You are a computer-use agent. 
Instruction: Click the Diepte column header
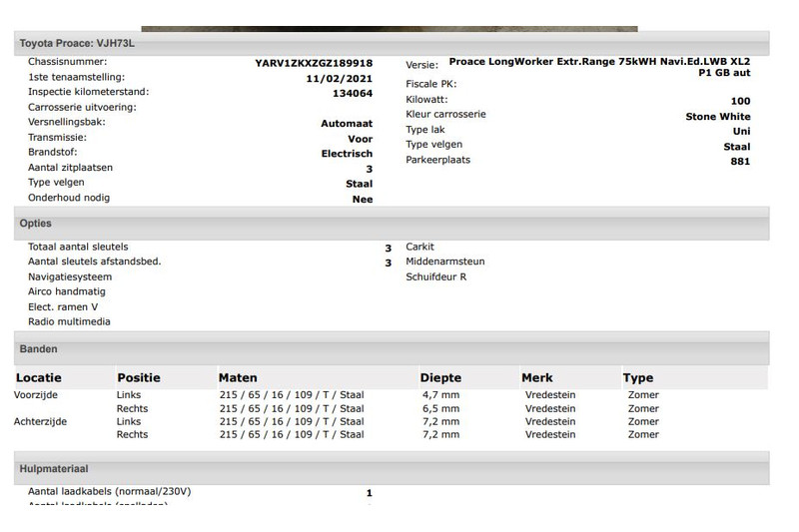[x=441, y=378]
